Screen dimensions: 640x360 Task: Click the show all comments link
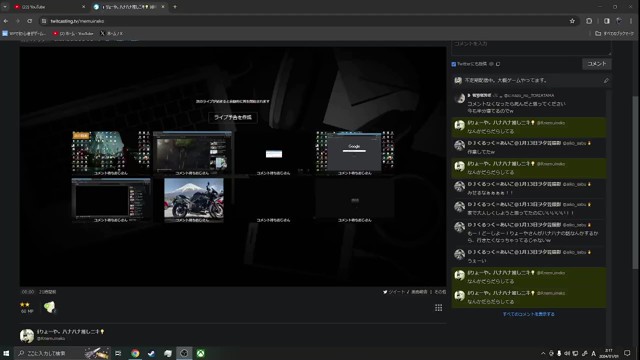pos(528,314)
